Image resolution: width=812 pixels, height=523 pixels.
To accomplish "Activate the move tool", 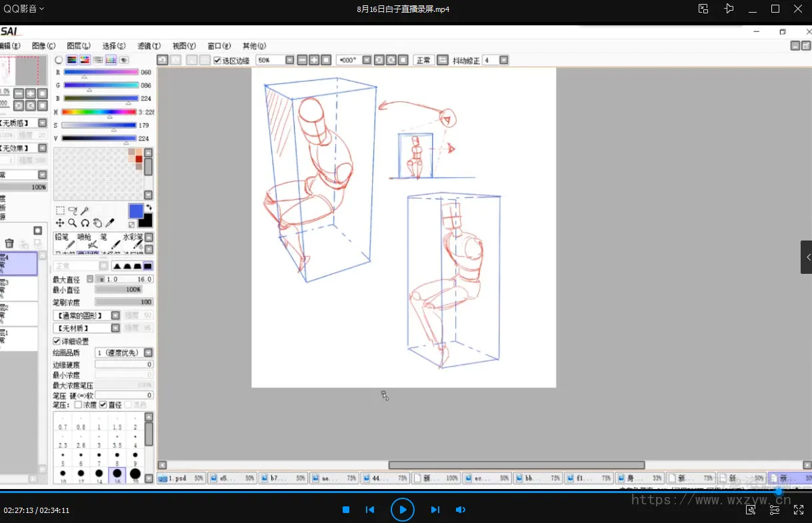I will (60, 223).
